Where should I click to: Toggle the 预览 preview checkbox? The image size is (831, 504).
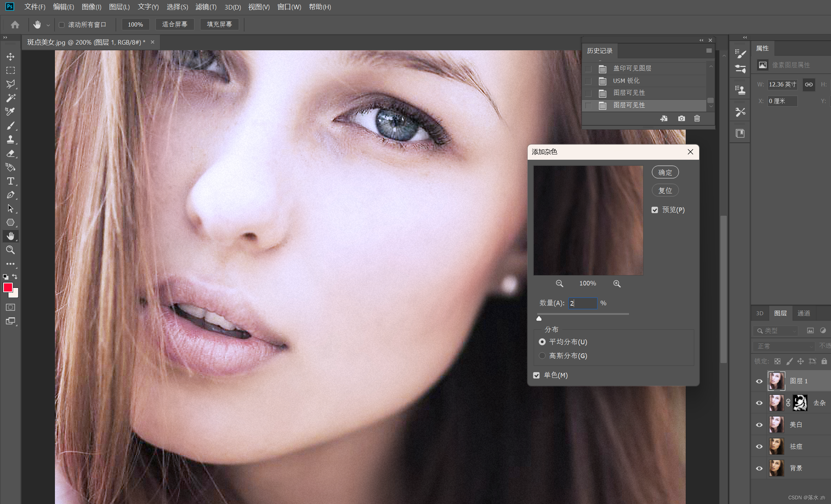coord(655,210)
